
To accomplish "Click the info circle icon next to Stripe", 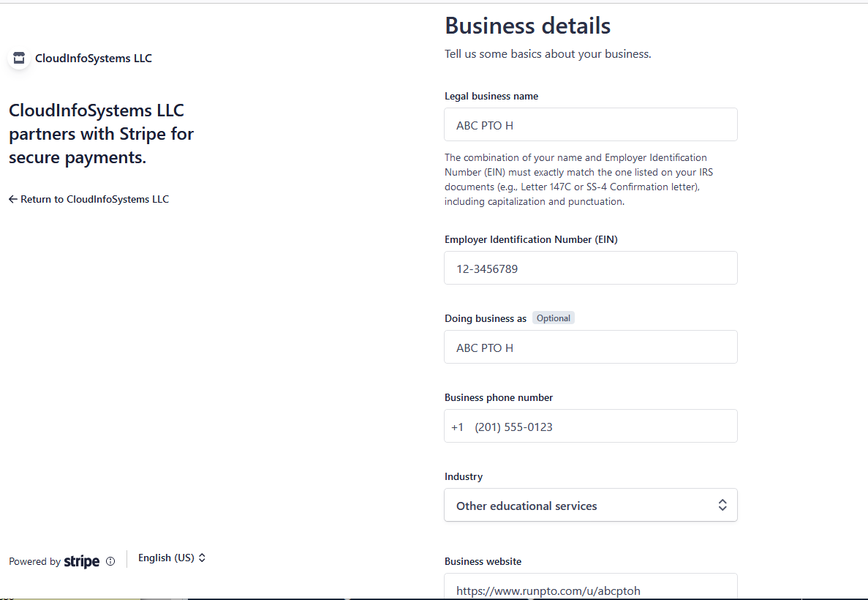I will tap(110, 561).
